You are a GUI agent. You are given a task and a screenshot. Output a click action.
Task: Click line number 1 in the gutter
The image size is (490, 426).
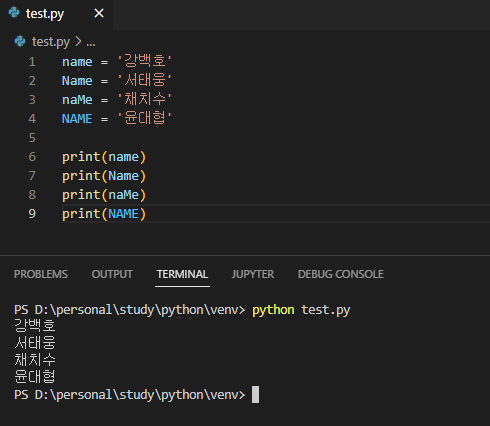32,62
